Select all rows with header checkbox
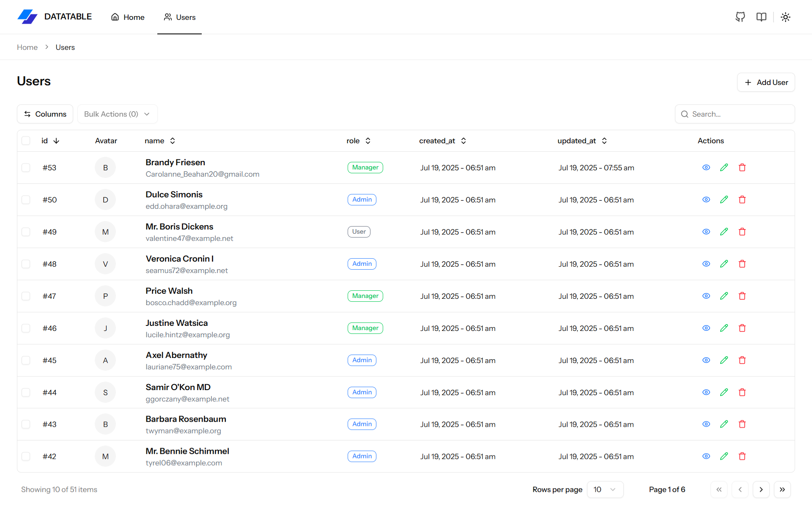The height and width of the screenshot is (519, 812). tap(26, 141)
